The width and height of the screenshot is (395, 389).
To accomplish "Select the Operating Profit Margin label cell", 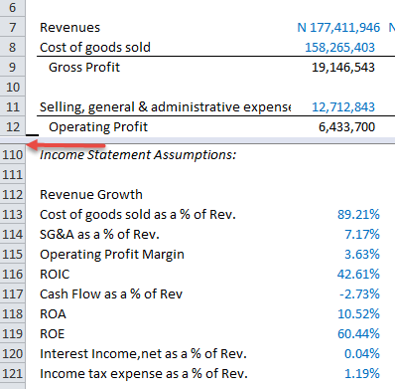I will [x=112, y=254].
